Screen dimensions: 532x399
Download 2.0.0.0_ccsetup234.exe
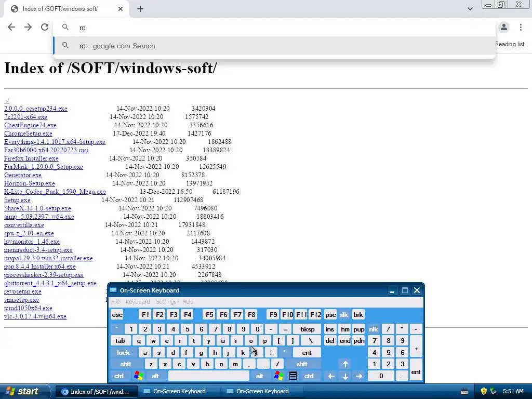[x=36, y=109]
